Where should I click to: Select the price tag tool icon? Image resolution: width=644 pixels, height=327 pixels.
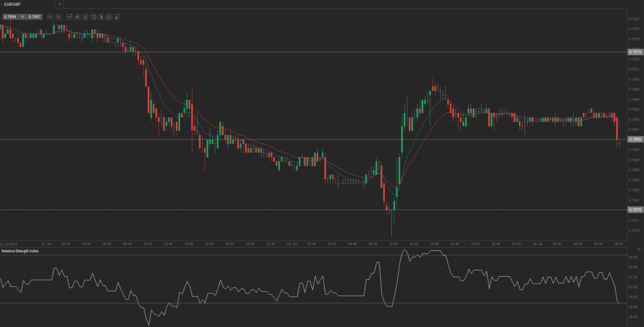101,17
